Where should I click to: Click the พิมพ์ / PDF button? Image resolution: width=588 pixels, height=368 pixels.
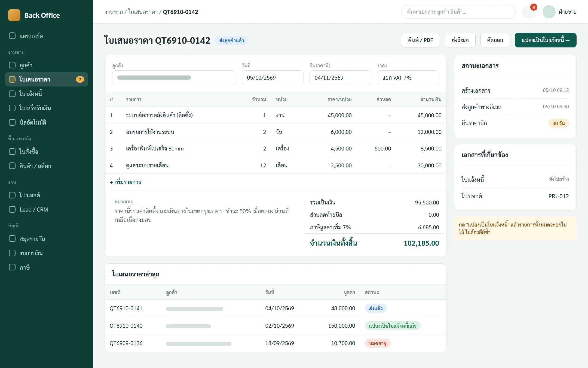click(x=420, y=40)
